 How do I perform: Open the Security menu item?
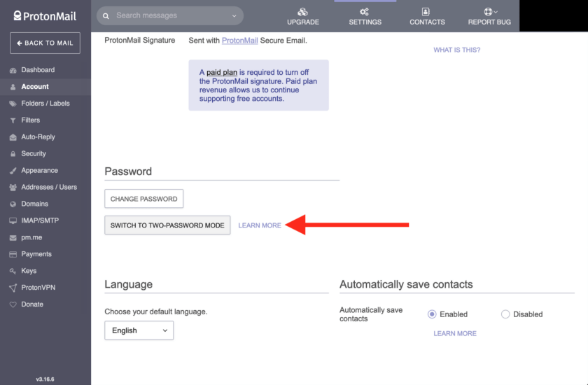[34, 154]
